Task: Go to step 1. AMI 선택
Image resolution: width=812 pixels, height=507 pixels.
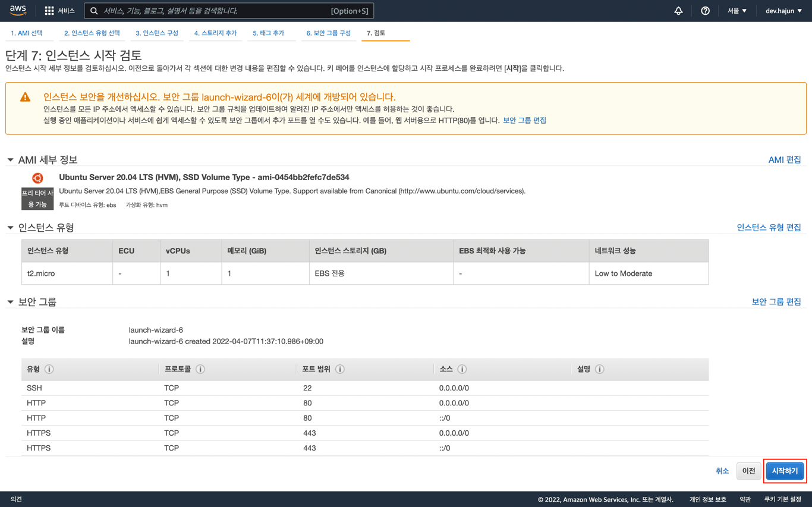Action: [27, 33]
